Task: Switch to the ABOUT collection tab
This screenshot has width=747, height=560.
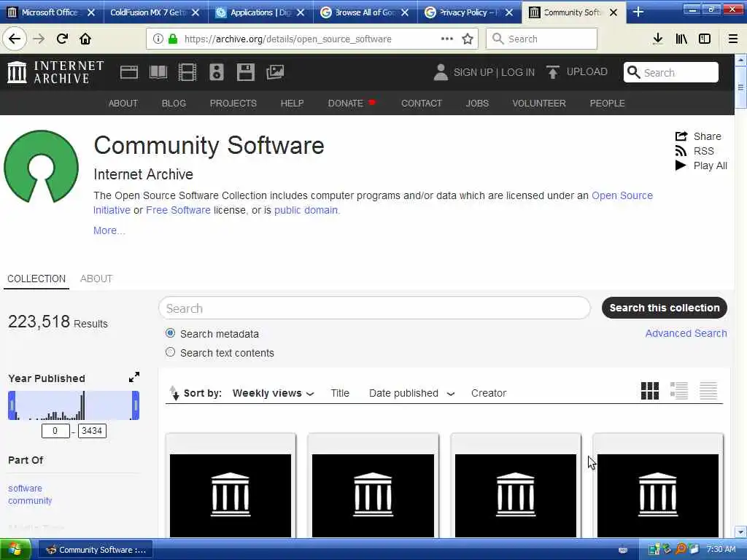Action: [x=96, y=279]
